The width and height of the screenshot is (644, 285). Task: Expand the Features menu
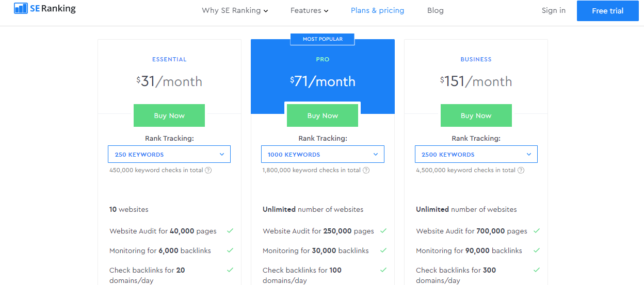309,10
